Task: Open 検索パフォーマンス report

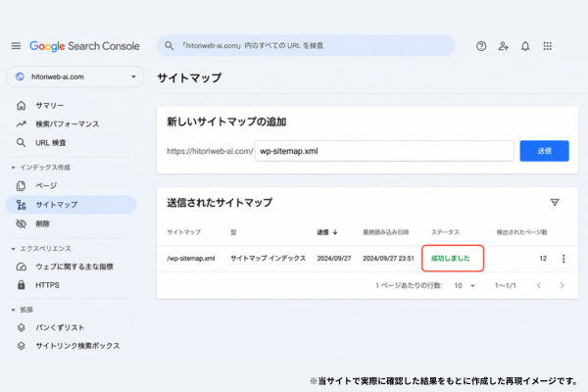Action: (68, 123)
